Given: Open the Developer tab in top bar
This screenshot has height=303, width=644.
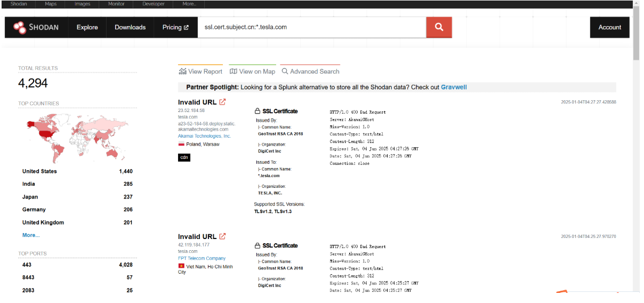Looking at the screenshot, I should pyautogui.click(x=154, y=4).
